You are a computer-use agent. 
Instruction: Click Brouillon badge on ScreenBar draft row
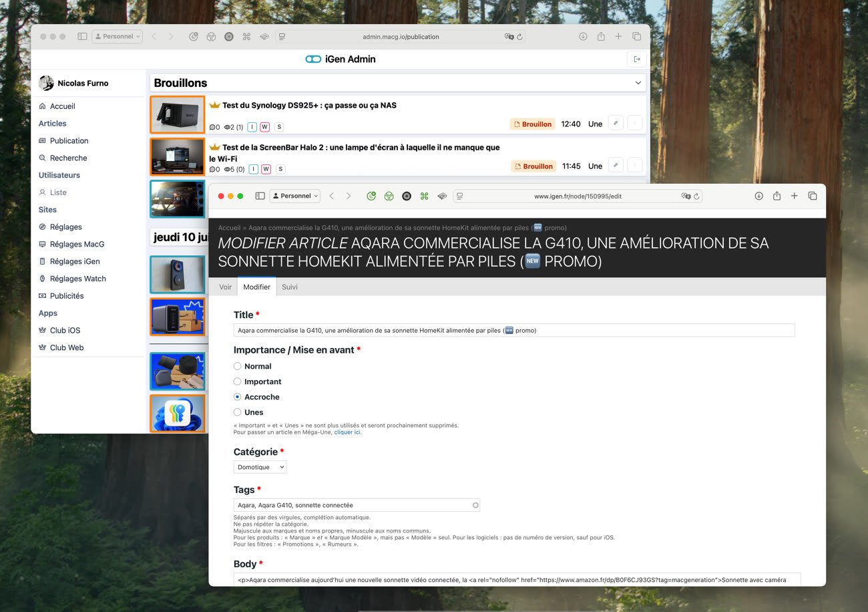point(533,166)
